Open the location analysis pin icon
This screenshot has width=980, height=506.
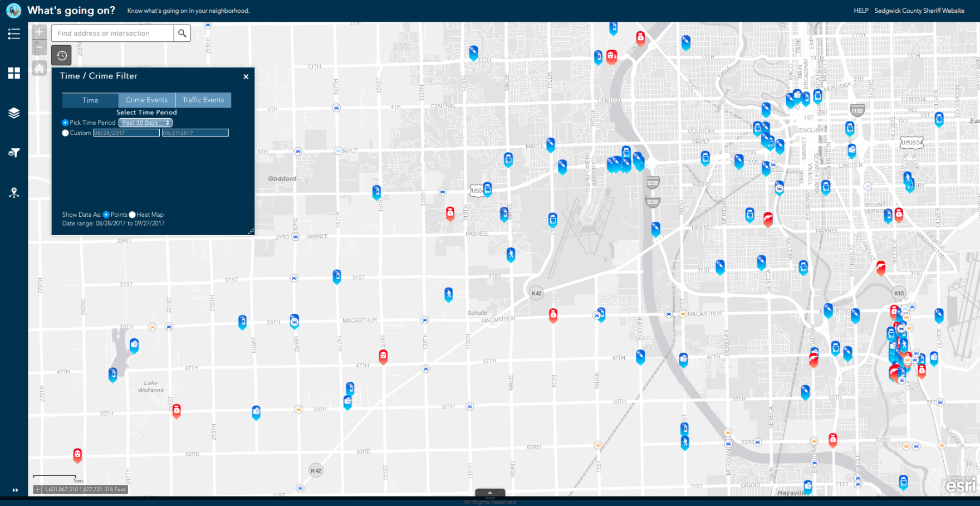click(x=14, y=193)
